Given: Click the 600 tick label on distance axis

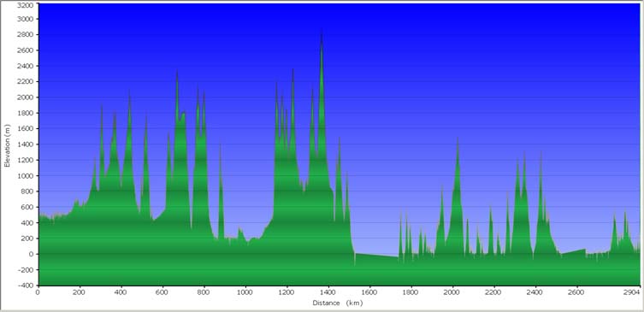Looking at the screenshot, I should pos(162,292).
